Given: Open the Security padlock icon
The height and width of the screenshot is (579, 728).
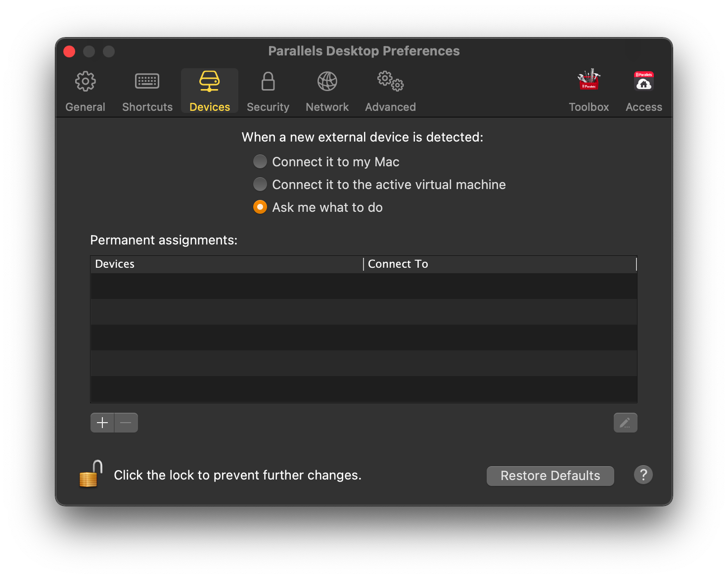Looking at the screenshot, I should click(x=268, y=82).
